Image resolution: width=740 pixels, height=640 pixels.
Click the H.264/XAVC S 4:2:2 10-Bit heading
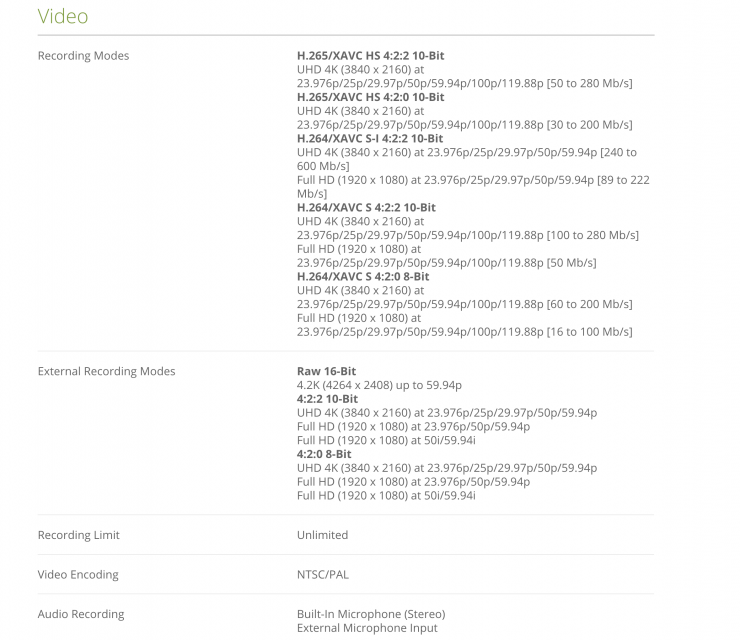366,207
